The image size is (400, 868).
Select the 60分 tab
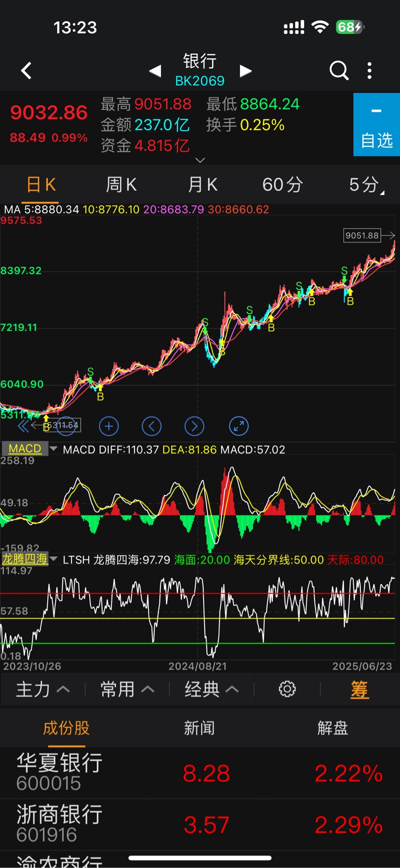pyautogui.click(x=282, y=185)
